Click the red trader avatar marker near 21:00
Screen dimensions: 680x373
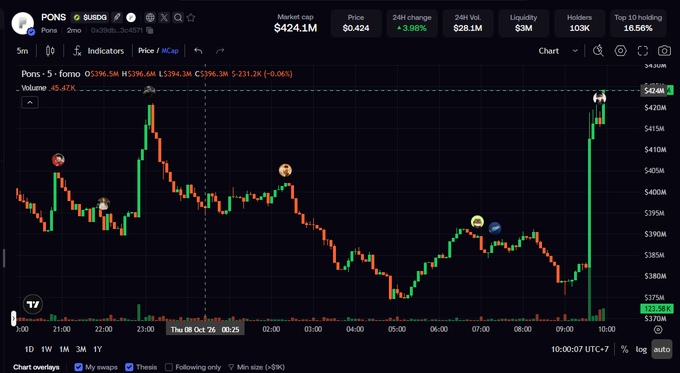pos(58,160)
